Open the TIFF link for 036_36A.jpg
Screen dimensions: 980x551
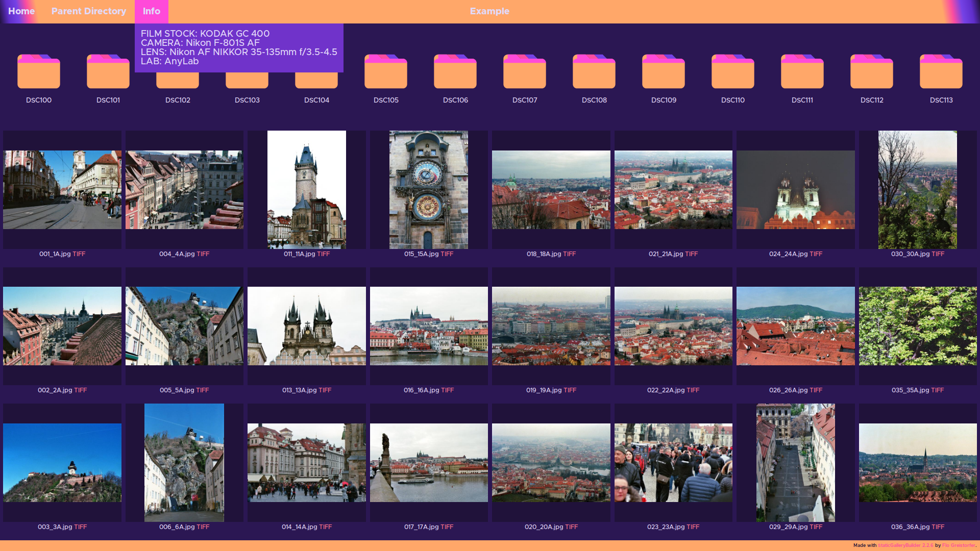(938, 527)
